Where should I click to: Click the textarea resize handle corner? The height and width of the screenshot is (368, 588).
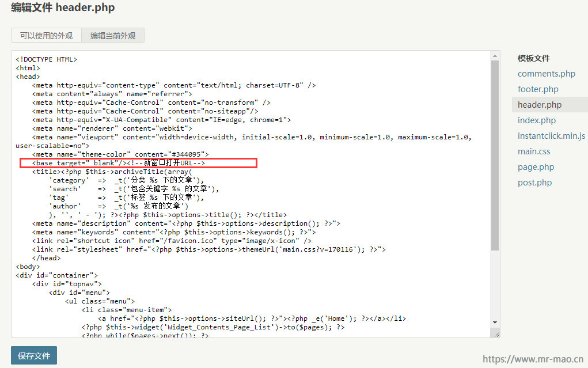[496, 334]
